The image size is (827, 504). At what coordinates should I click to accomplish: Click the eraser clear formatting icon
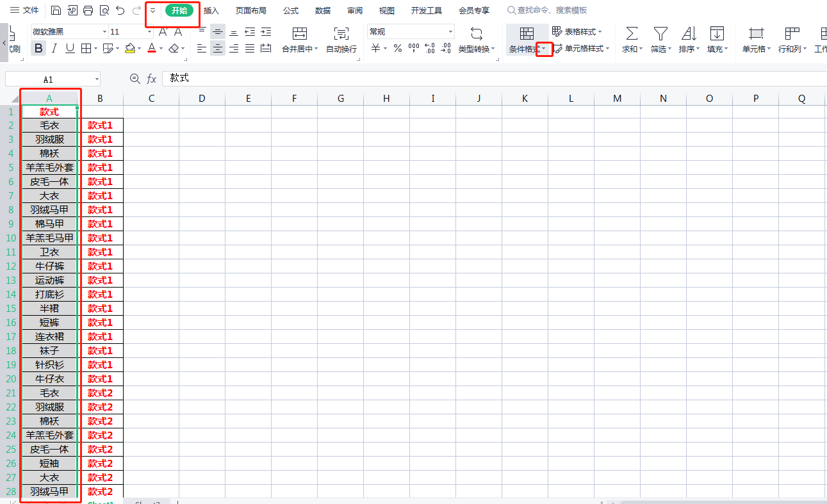174,48
